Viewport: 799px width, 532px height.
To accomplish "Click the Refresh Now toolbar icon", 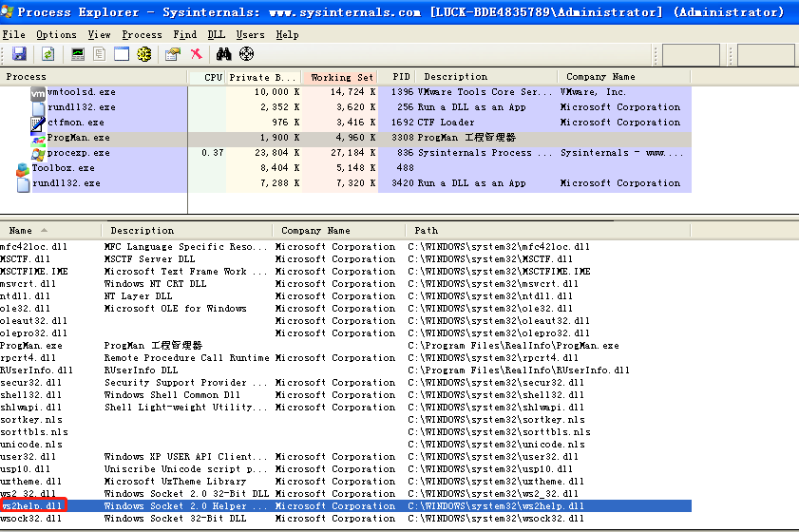I will pyautogui.click(x=48, y=55).
